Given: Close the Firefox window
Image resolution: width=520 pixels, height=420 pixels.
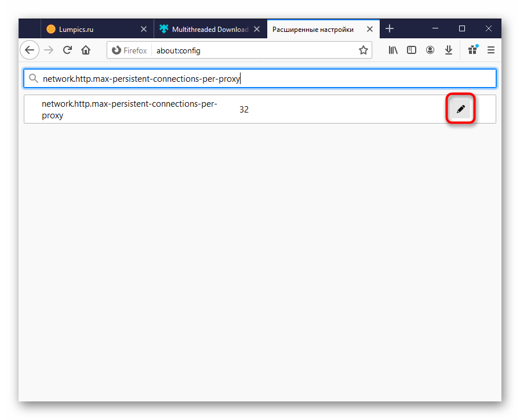Looking at the screenshot, I should 489,29.
